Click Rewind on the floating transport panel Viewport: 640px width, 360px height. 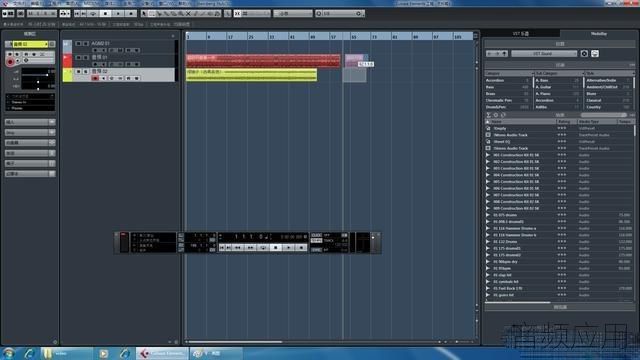[x=237, y=247]
